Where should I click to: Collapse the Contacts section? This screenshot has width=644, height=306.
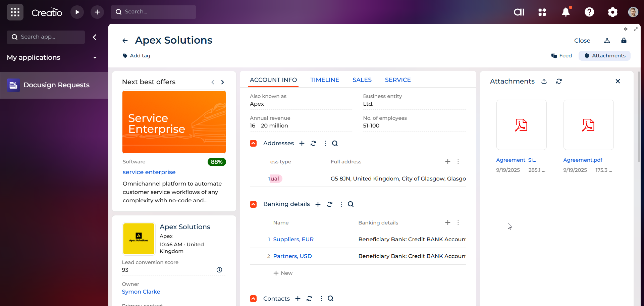253,299
